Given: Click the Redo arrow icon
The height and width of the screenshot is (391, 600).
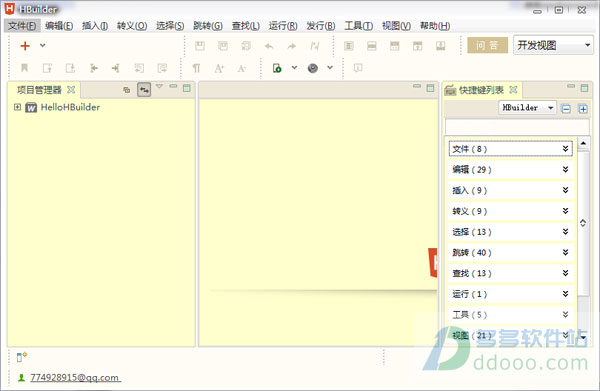Looking at the screenshot, I should pos(292,46).
